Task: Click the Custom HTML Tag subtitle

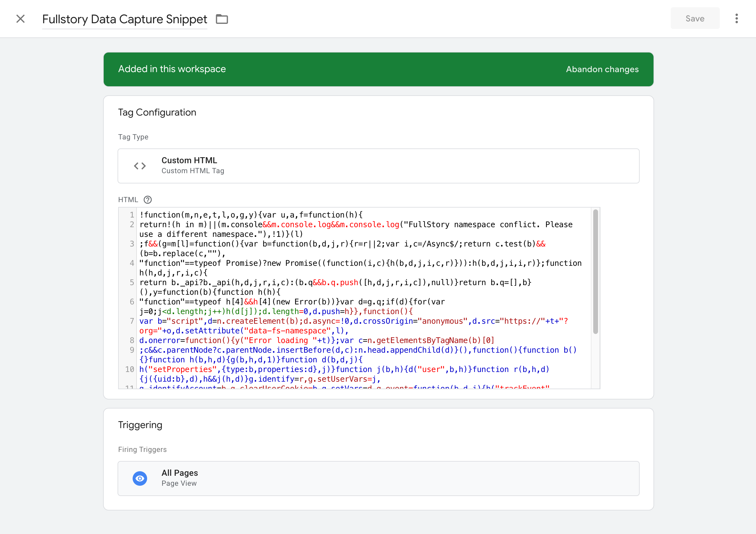Action: 193,171
